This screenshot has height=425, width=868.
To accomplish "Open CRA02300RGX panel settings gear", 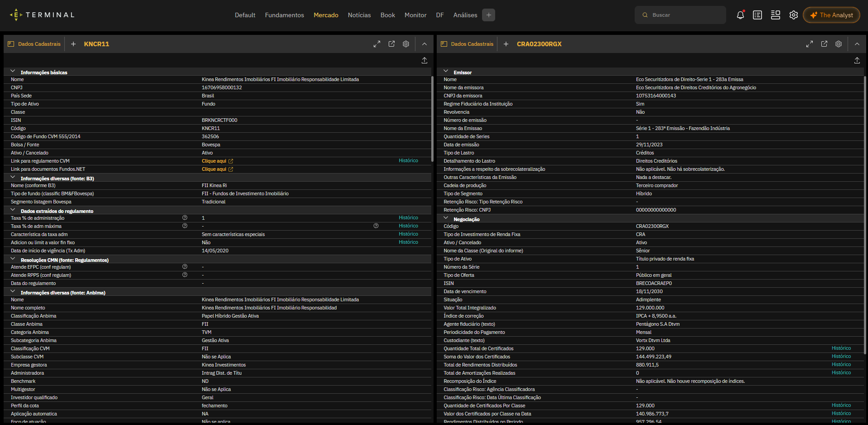I will click(x=839, y=44).
